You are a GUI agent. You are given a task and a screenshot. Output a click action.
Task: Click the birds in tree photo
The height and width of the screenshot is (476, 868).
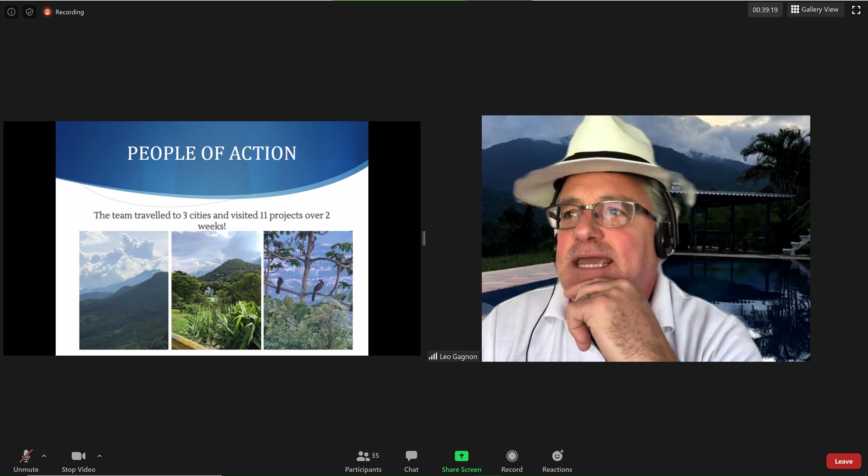(308, 290)
